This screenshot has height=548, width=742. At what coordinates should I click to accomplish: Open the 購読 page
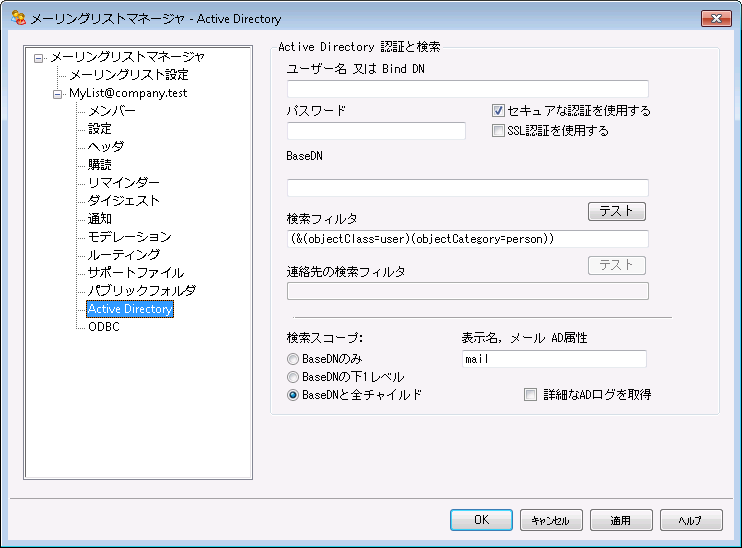[x=100, y=165]
